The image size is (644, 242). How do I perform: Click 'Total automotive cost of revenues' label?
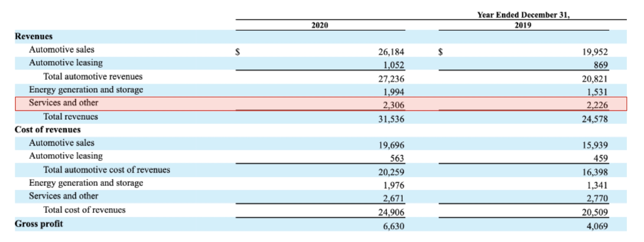point(107,170)
